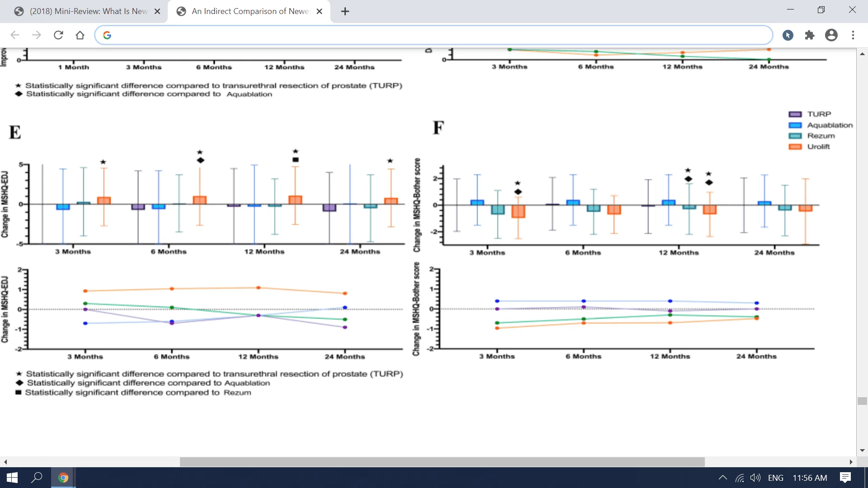Click the vertical scrollbar thumb
Image resolution: width=868 pixels, height=488 pixels.
[x=862, y=401]
